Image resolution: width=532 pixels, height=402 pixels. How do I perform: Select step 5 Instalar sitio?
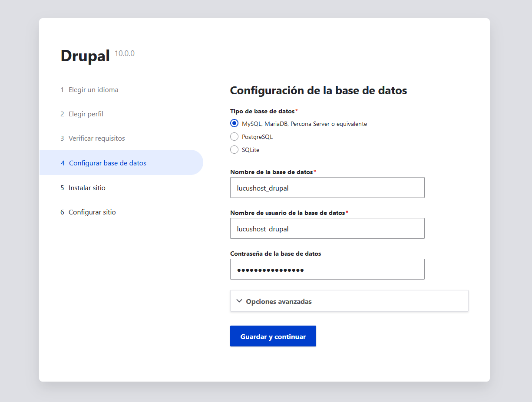click(87, 188)
